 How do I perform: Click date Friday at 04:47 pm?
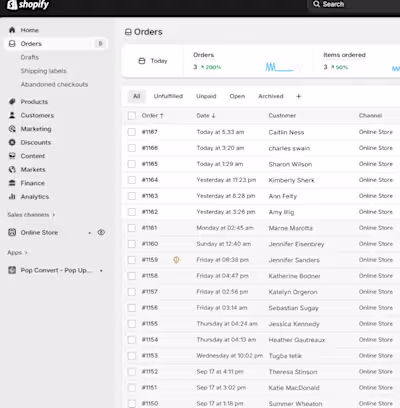tap(223, 276)
